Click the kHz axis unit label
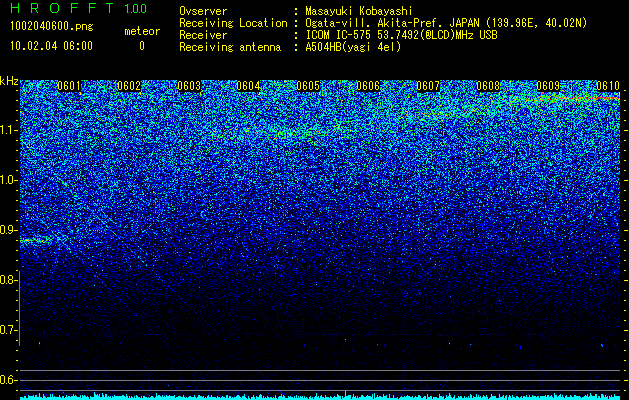 pyautogui.click(x=9, y=81)
